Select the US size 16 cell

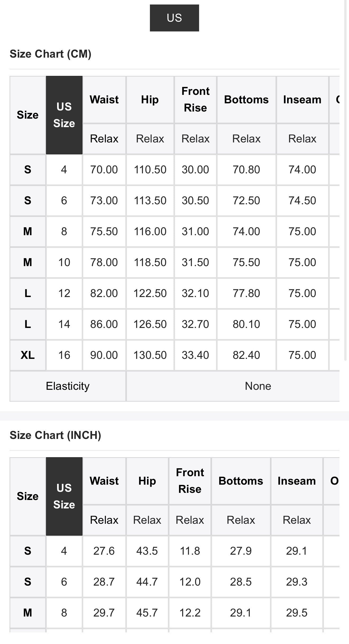(x=64, y=355)
